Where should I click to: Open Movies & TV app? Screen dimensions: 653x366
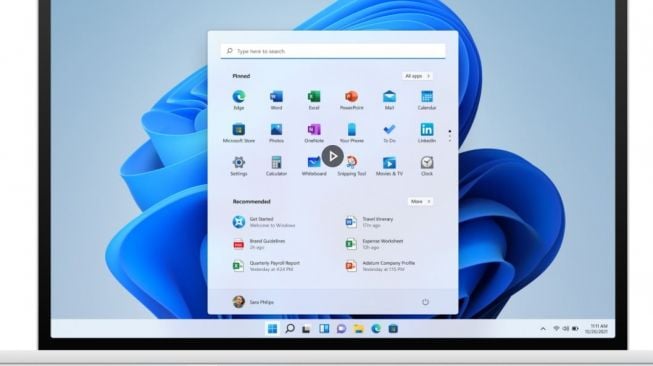(389, 166)
